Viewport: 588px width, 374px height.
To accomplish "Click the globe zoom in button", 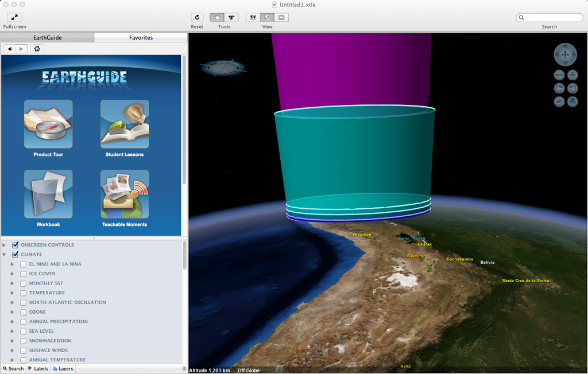I will tap(572, 75).
